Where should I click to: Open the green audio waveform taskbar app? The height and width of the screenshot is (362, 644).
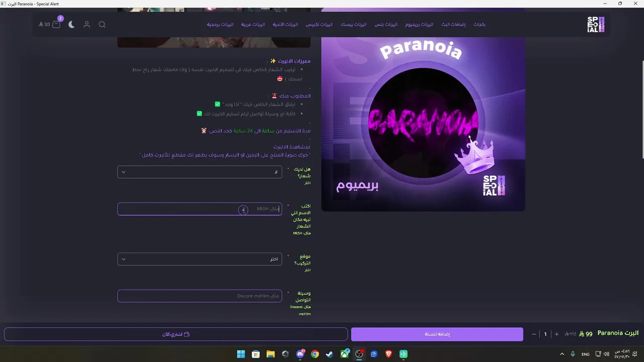click(404, 354)
